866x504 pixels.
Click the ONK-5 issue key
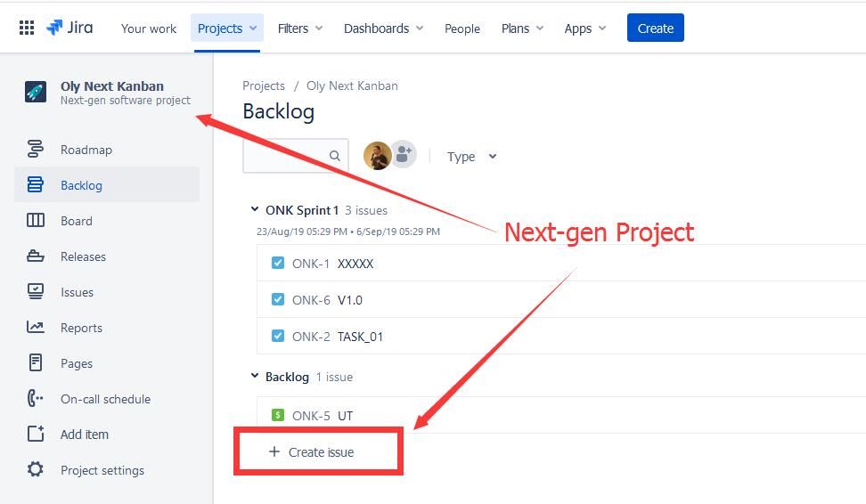pyautogui.click(x=311, y=415)
